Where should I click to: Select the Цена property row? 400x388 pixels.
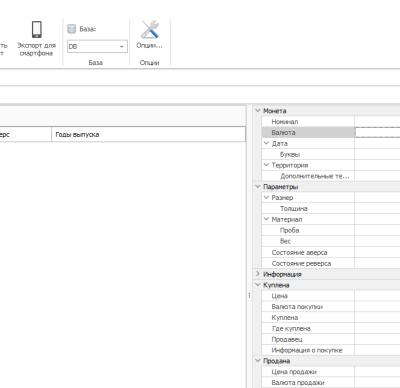coord(331,296)
